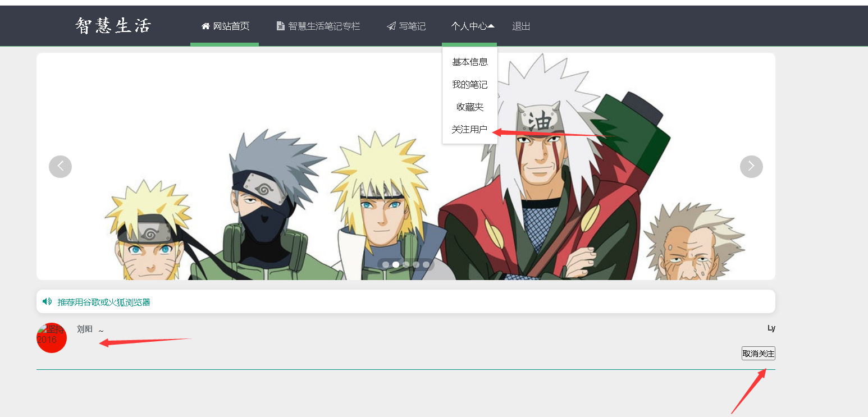Click the speaker announcement icon
Viewport: 868px width, 417px height.
click(x=47, y=301)
